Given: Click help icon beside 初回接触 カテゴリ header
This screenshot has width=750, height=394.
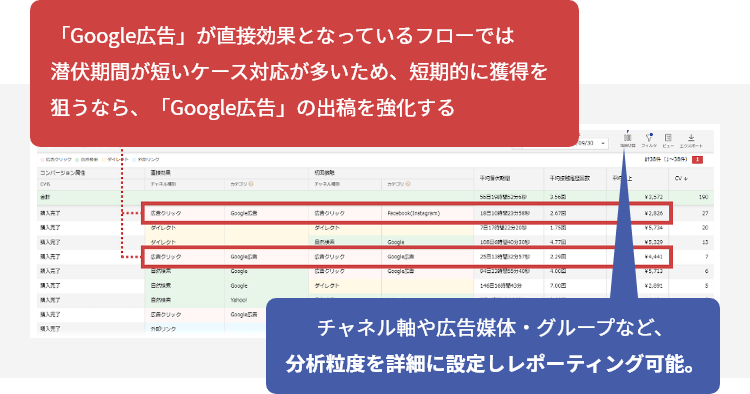Looking at the screenshot, I should click(x=408, y=184).
